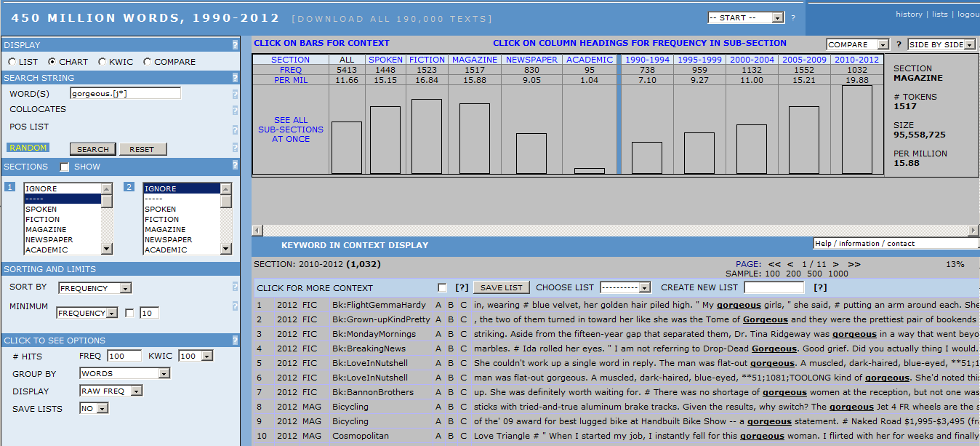
Task: Open the GROUP BY words dropdown
Action: [124, 373]
